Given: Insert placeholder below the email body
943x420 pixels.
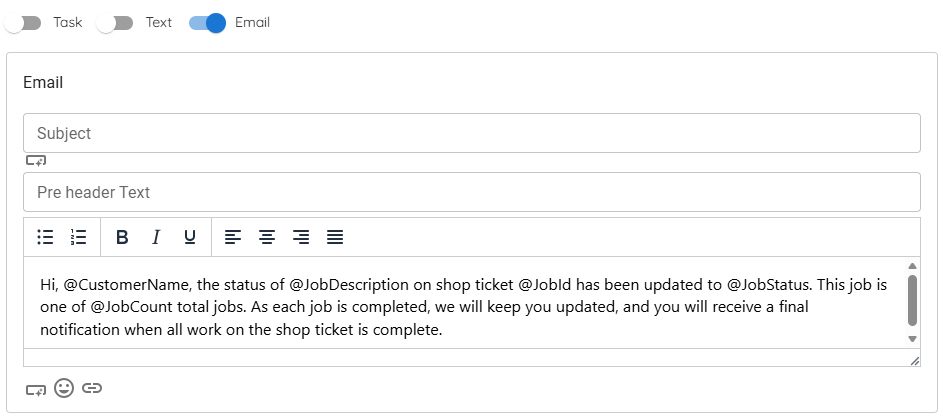Looking at the screenshot, I should (36, 389).
